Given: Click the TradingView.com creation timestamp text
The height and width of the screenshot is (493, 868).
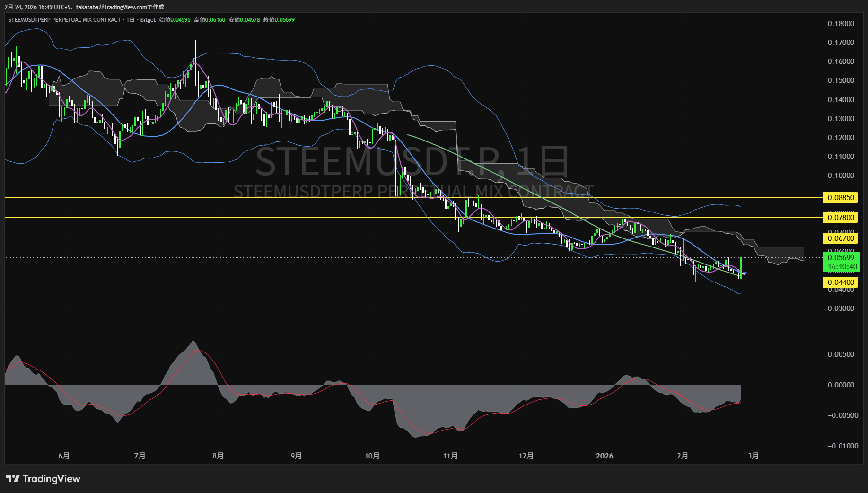Looking at the screenshot, I should (84, 7).
